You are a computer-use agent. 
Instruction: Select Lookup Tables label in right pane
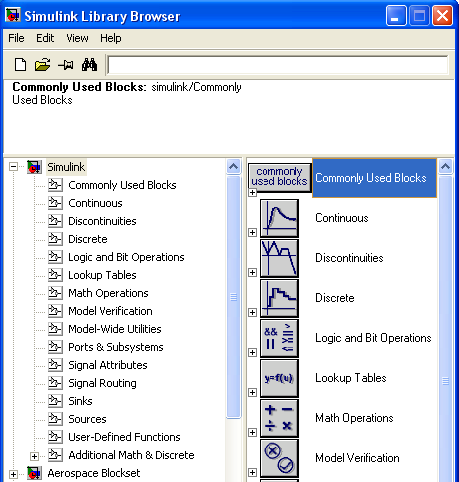tap(351, 378)
